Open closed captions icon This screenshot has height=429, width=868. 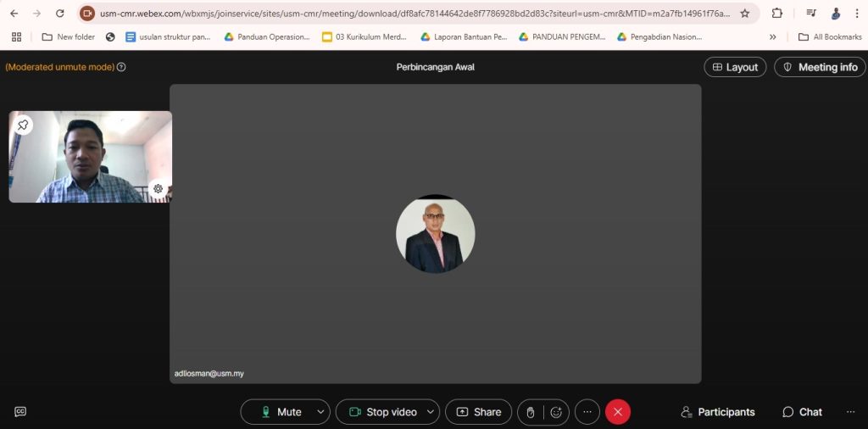coord(20,412)
